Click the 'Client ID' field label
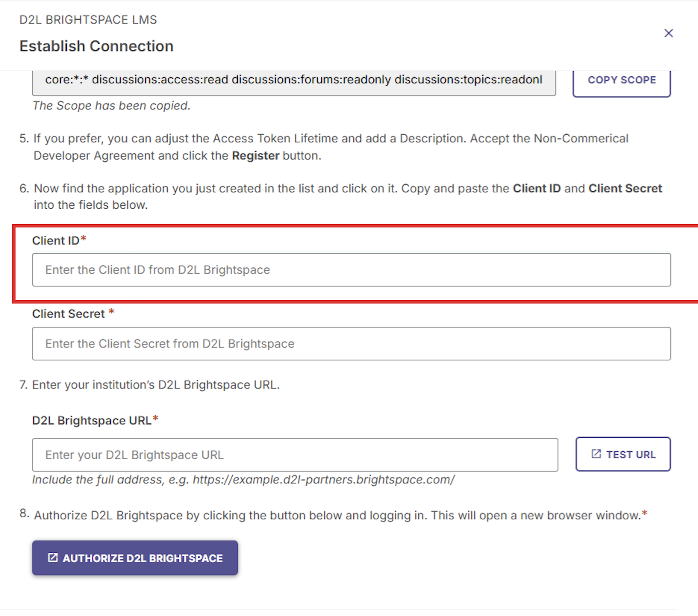698x616 pixels. pyautogui.click(x=56, y=241)
